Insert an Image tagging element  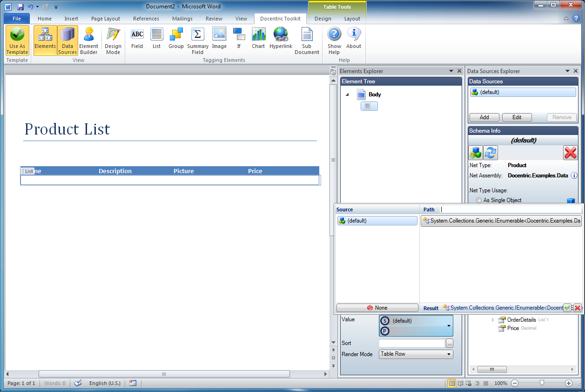(x=219, y=38)
